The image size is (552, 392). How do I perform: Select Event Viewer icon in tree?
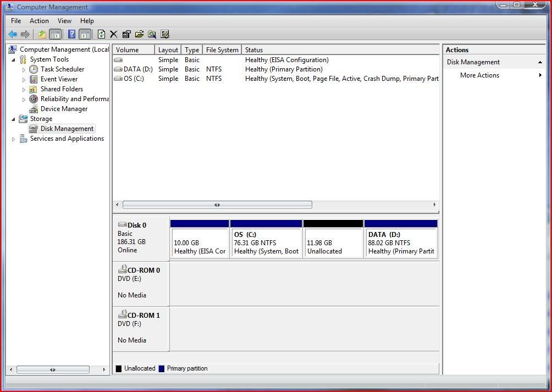34,79
